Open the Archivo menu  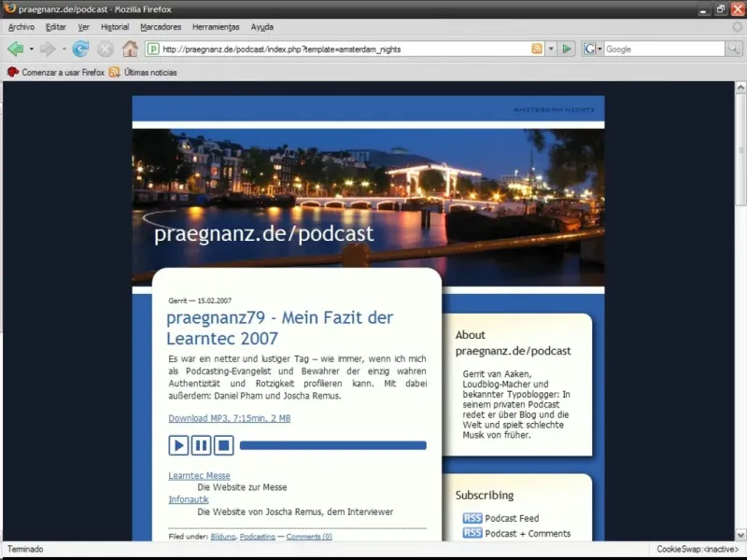pyautogui.click(x=21, y=27)
